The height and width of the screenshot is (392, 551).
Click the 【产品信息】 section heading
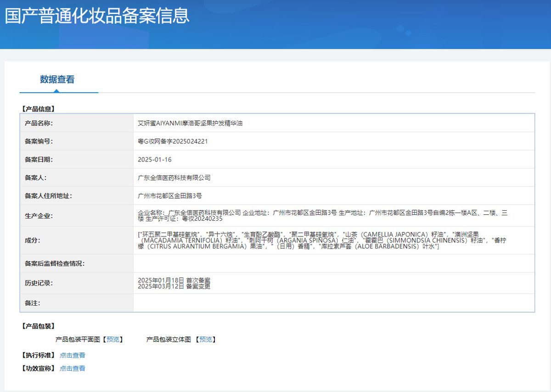38,109
